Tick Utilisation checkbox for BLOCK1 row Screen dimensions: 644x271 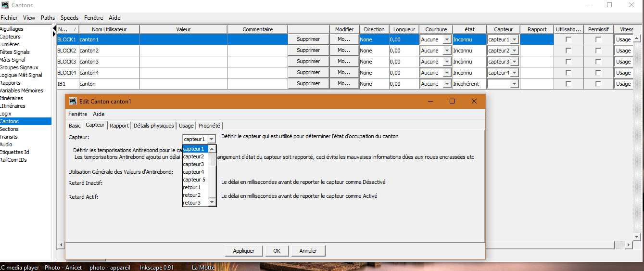568,39
